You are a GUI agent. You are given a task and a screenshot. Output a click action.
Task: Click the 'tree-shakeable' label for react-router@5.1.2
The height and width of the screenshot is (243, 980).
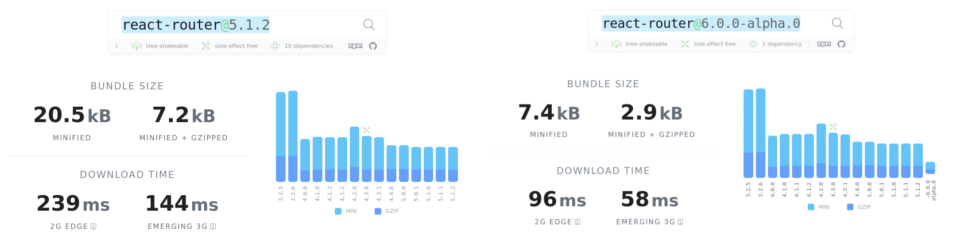point(167,46)
